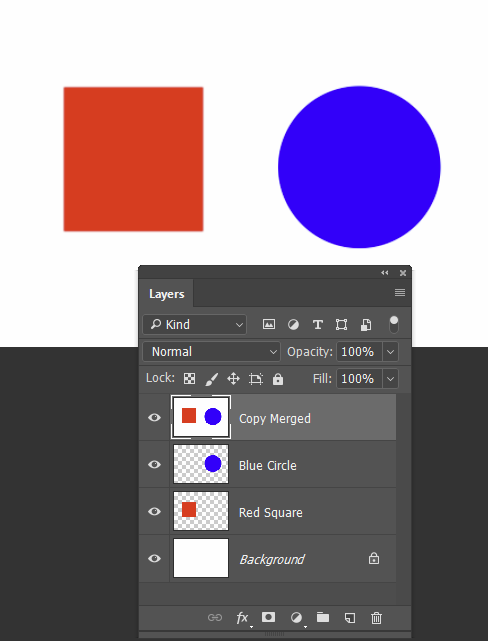Viewport: 488px width, 641px height.
Task: Hide the Blue Circle layer
Action: (154, 464)
